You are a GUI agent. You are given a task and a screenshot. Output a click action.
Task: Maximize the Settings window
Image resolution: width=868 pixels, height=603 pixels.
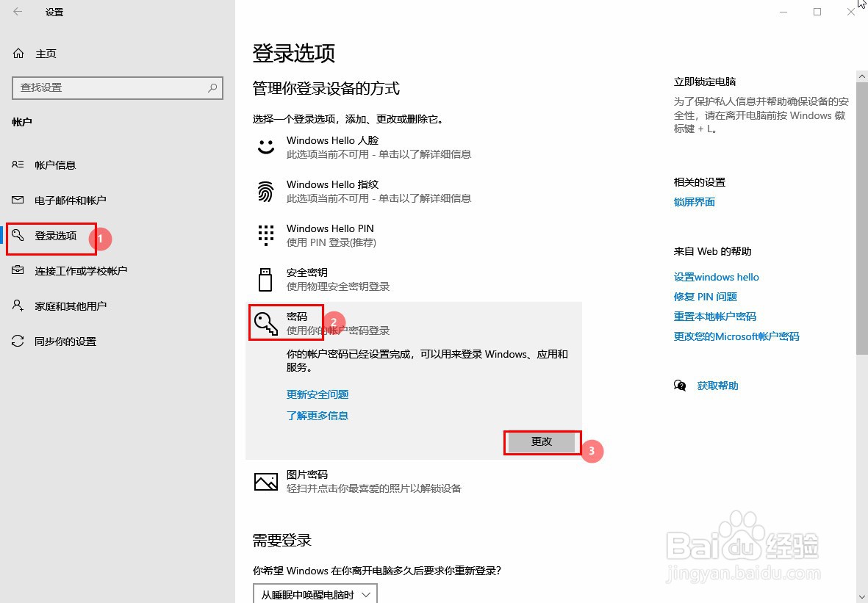(x=817, y=12)
